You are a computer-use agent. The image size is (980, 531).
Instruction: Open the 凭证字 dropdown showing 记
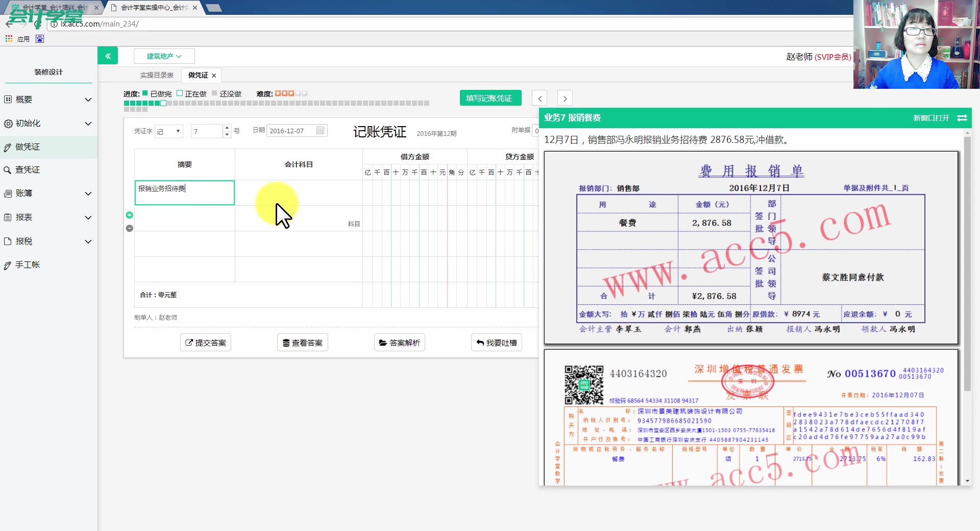pyautogui.click(x=168, y=131)
